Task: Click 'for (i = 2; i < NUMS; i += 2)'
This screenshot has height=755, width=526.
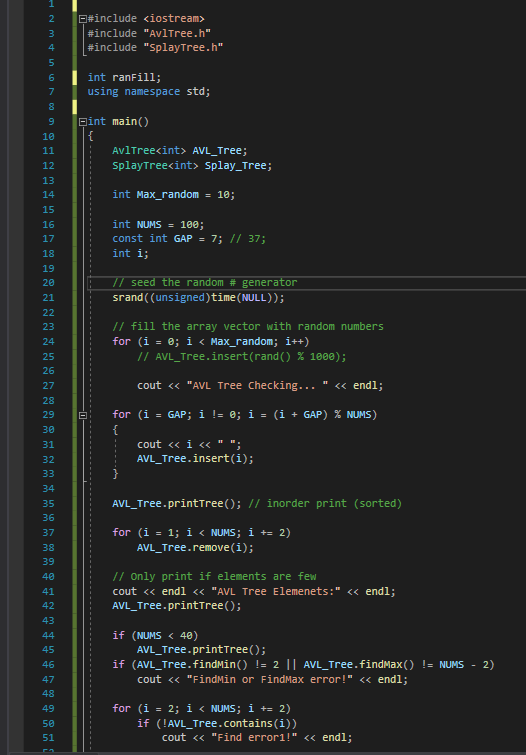Action: tap(201, 709)
